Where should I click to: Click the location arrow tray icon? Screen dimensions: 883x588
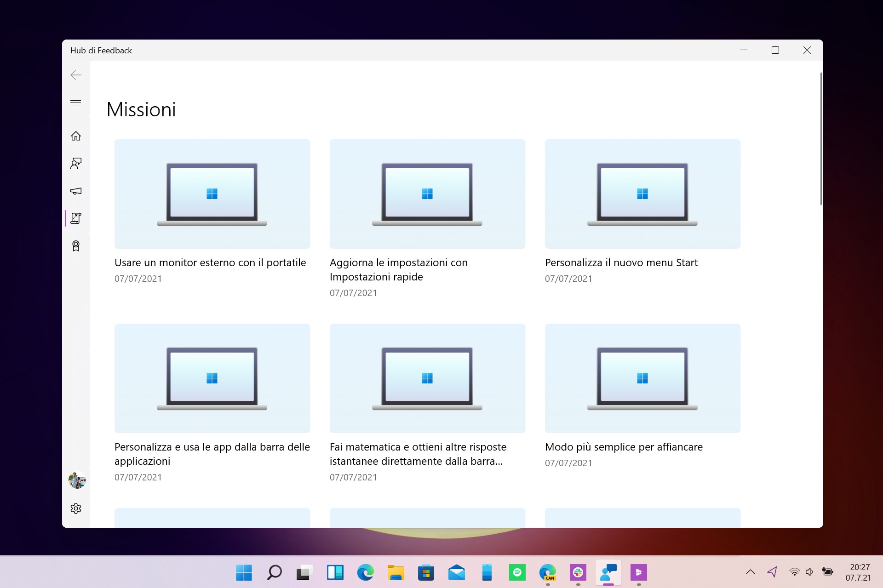(x=772, y=572)
